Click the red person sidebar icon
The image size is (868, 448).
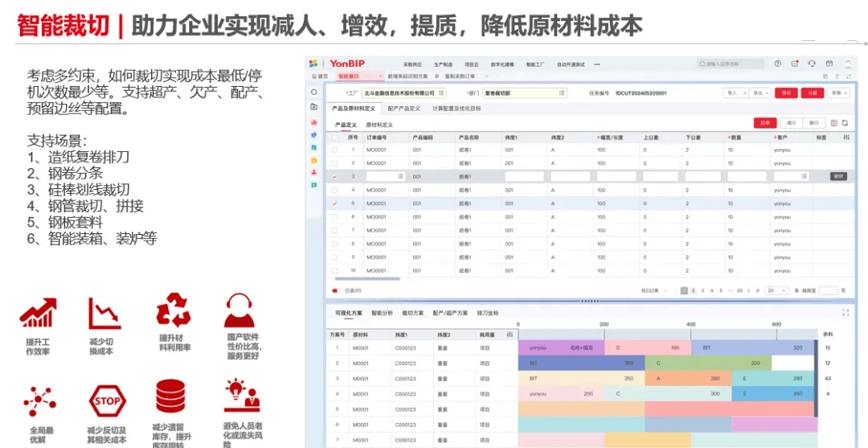[x=314, y=172]
